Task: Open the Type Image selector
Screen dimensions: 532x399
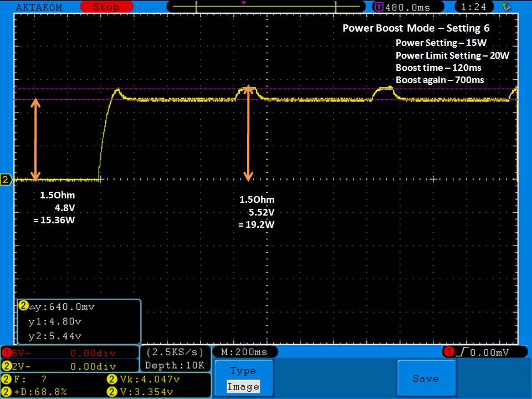Action: point(243,378)
